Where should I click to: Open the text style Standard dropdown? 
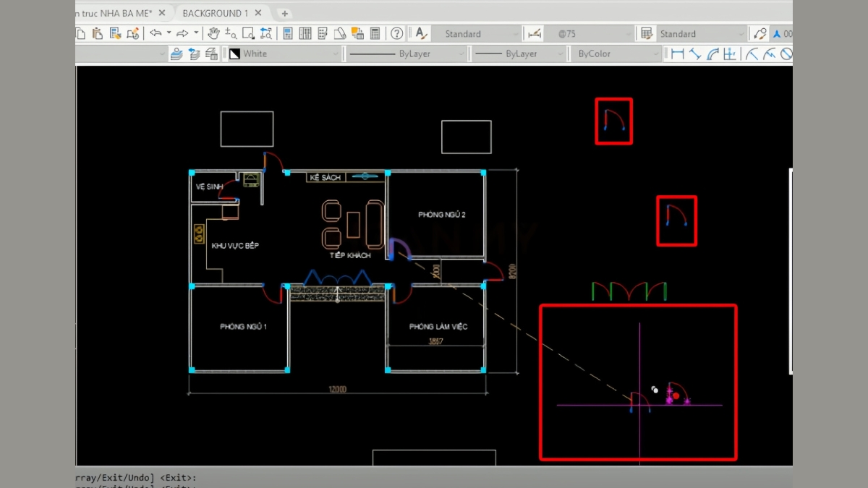coord(476,33)
